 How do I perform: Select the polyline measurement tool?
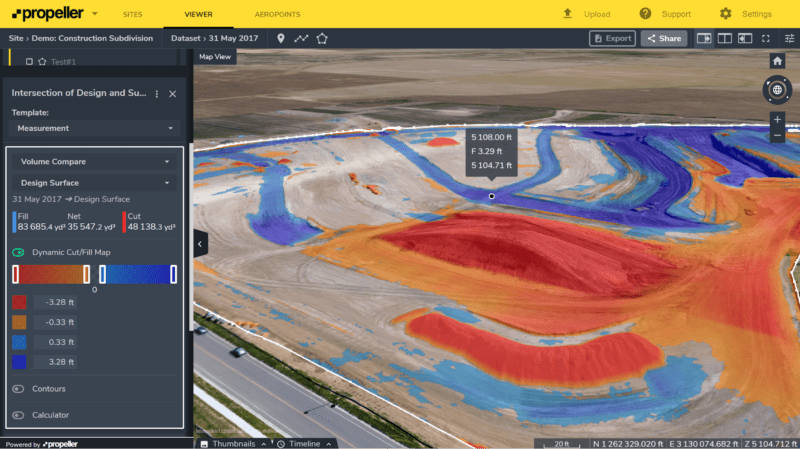click(301, 38)
